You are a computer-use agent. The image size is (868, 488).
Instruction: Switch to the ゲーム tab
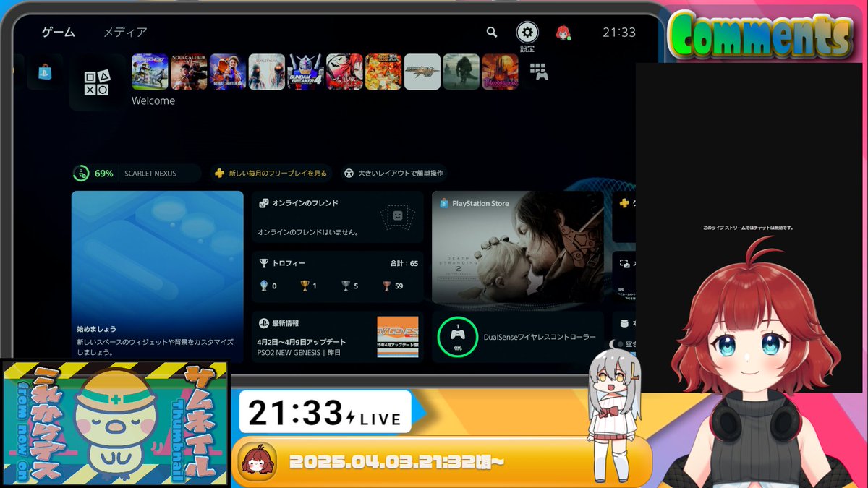(x=58, y=32)
